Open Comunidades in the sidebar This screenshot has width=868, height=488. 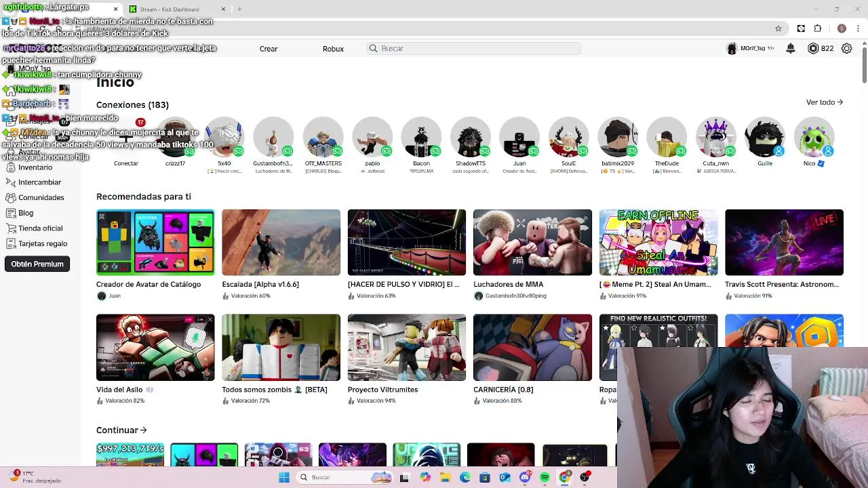pos(41,197)
